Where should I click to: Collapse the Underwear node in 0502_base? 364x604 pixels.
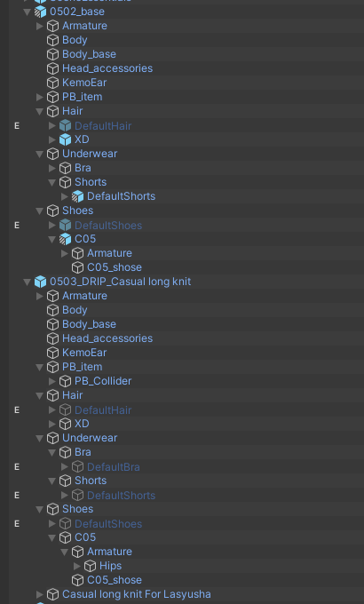tap(39, 154)
